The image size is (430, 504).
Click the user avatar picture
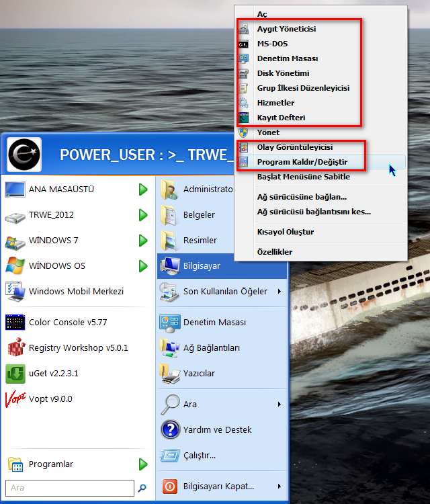click(x=24, y=155)
